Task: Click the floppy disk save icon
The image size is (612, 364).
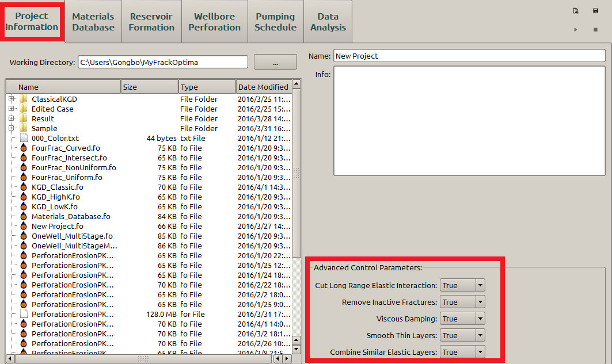Action: pos(595,11)
